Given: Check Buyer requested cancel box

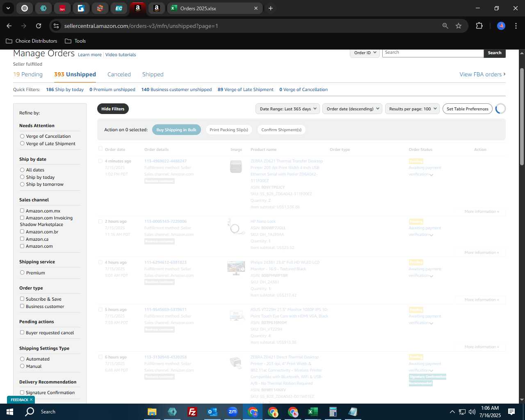Looking at the screenshot, I should point(22,333).
